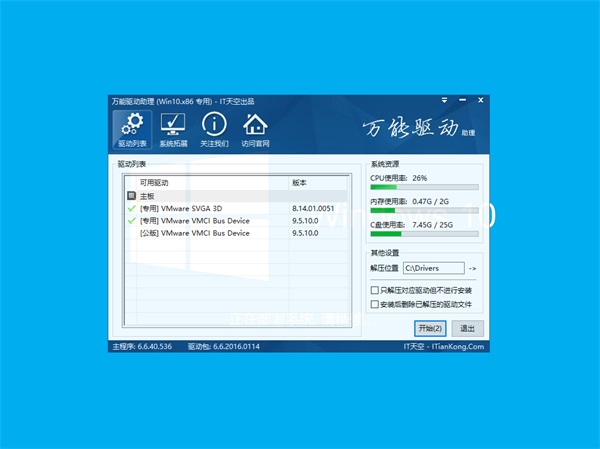Viewport: 600px width, 449px height.
Task: Click the CPU使用率 usage bar
Action: [424, 186]
